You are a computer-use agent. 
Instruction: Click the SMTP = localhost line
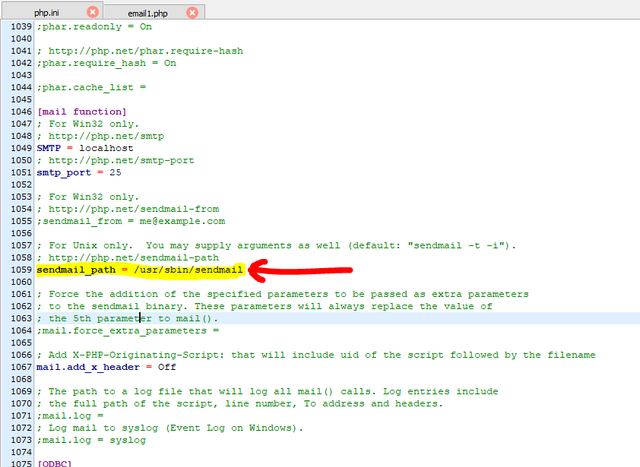click(85, 148)
